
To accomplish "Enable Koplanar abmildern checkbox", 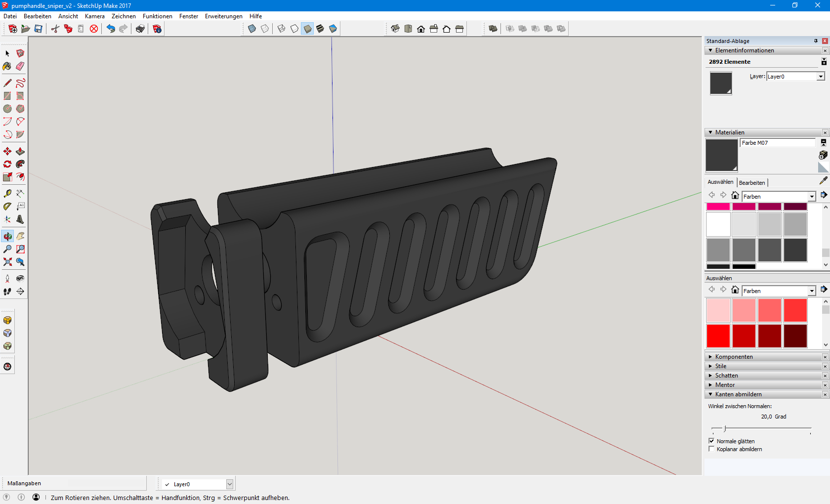I will tap(711, 449).
